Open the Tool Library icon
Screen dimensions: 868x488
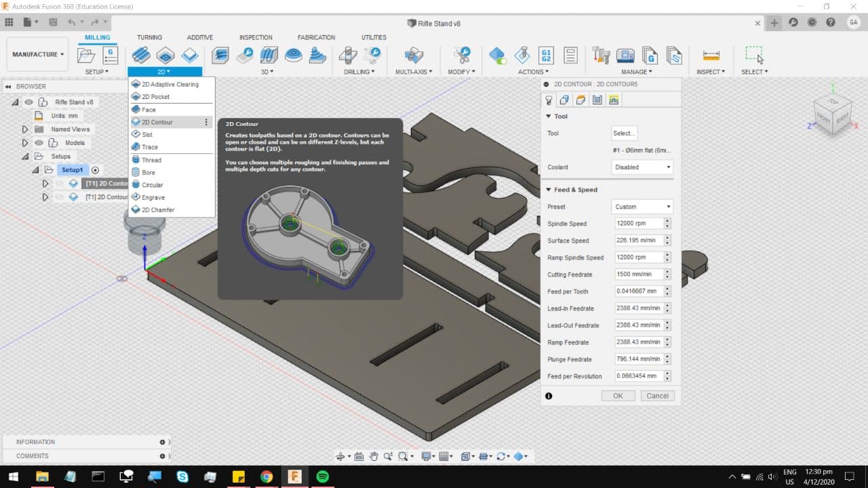601,55
